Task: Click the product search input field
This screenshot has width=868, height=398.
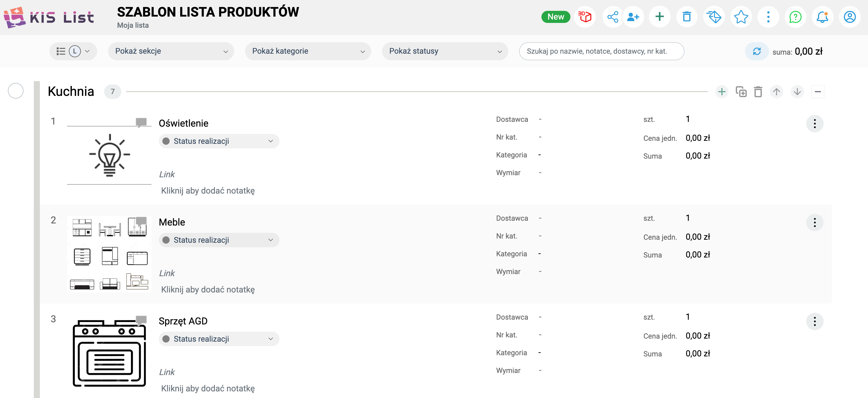Action: (x=601, y=51)
